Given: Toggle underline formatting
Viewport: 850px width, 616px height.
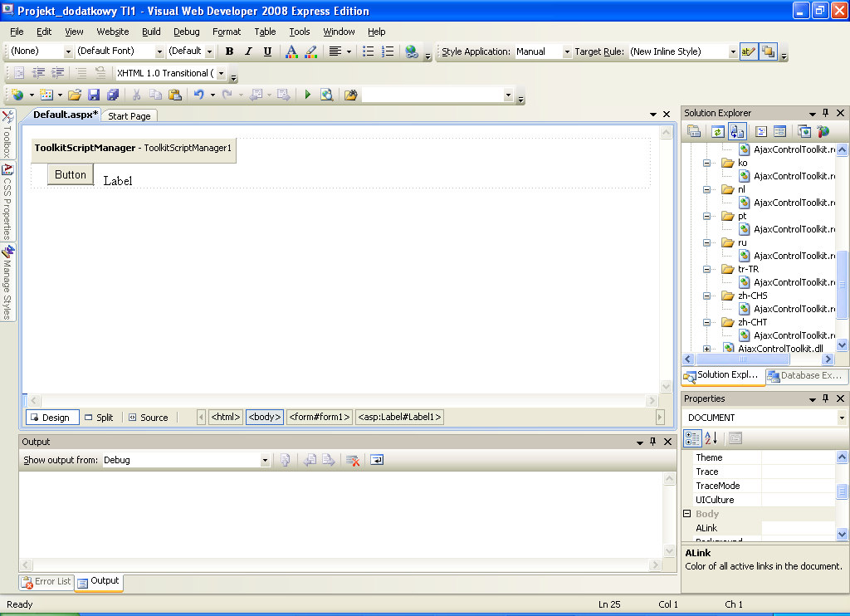Looking at the screenshot, I should (267, 51).
